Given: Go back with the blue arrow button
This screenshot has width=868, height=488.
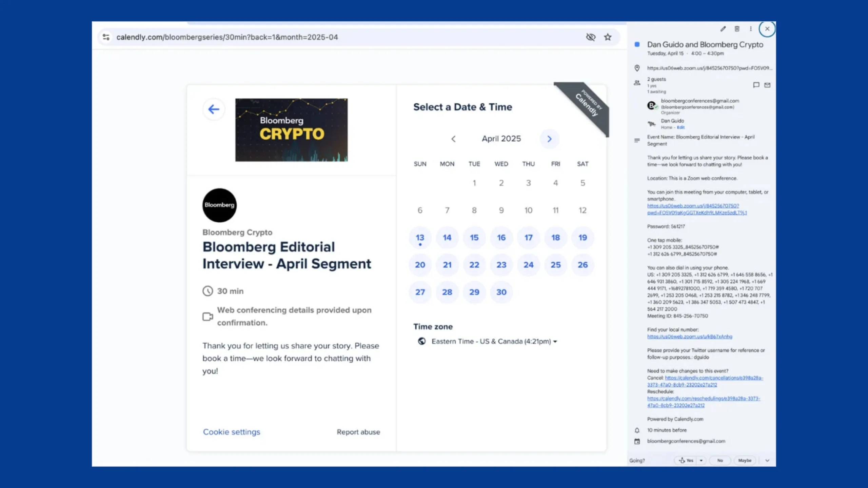Looking at the screenshot, I should (214, 109).
